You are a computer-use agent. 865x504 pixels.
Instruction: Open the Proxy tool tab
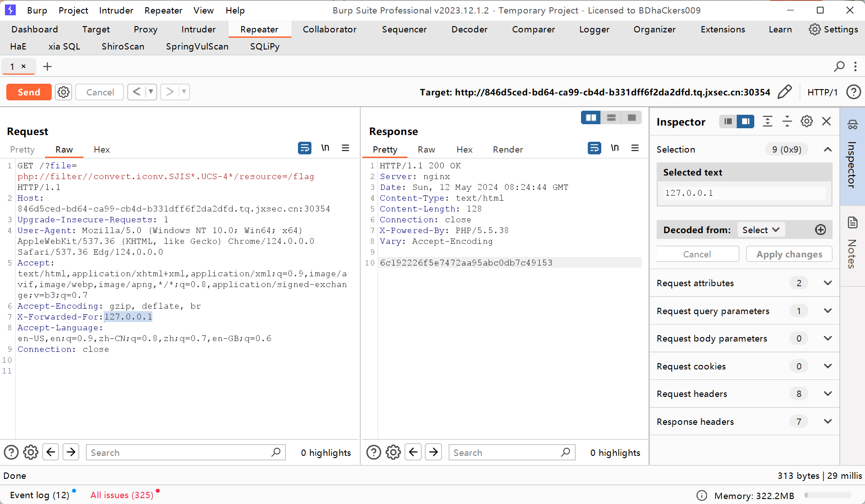click(x=145, y=29)
